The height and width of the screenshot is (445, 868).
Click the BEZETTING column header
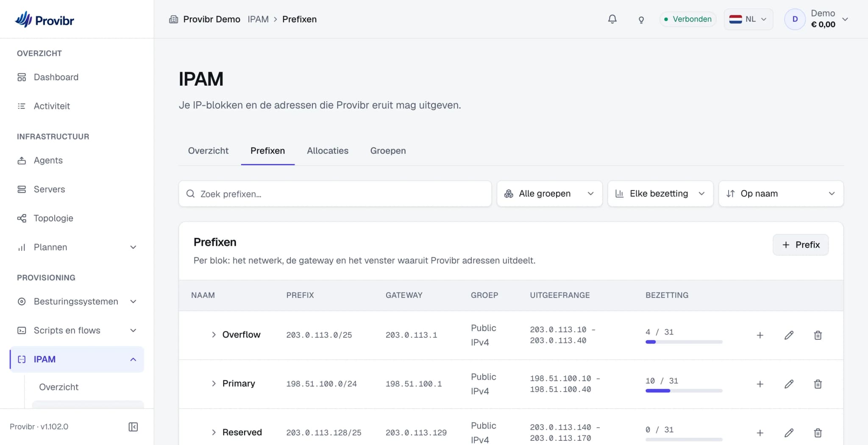click(667, 295)
